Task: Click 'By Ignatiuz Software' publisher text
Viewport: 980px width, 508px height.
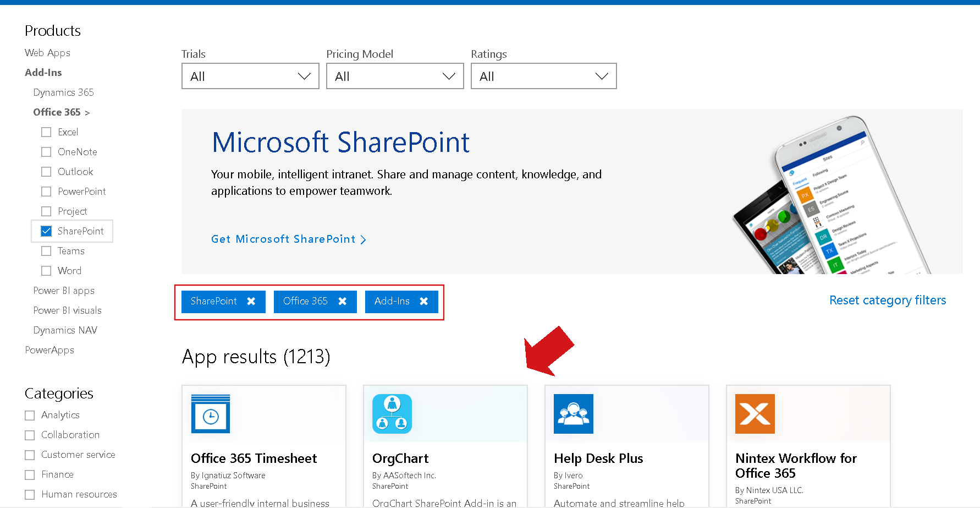Action: pos(228,476)
